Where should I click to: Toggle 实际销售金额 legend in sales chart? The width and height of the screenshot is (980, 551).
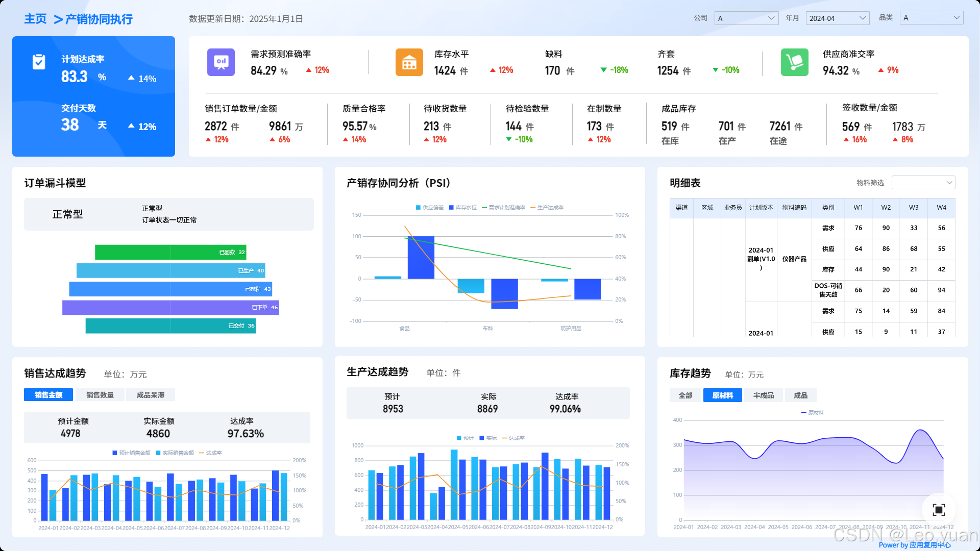175,453
